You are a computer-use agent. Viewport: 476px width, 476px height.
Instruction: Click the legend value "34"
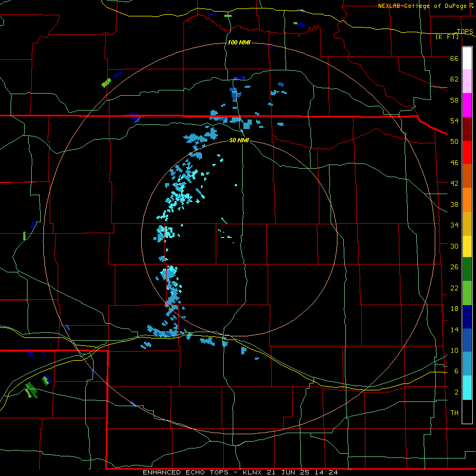click(x=454, y=225)
